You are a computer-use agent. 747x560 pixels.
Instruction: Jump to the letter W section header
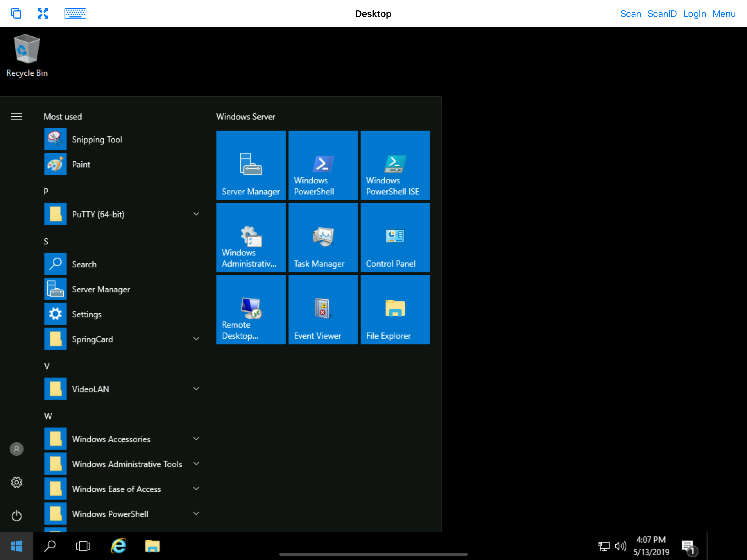(x=48, y=416)
